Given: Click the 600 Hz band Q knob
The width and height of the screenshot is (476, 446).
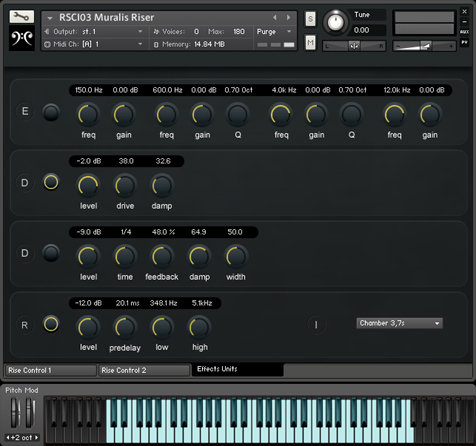Looking at the screenshot, I should [x=238, y=115].
